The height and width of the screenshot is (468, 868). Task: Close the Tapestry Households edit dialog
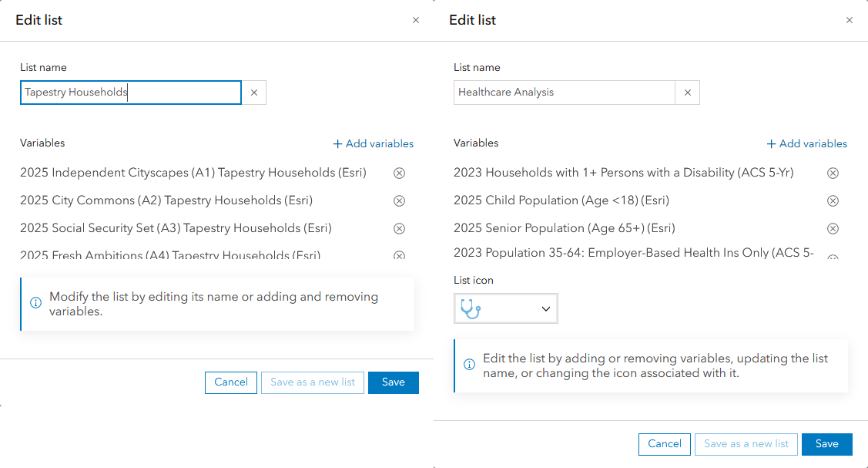(416, 20)
